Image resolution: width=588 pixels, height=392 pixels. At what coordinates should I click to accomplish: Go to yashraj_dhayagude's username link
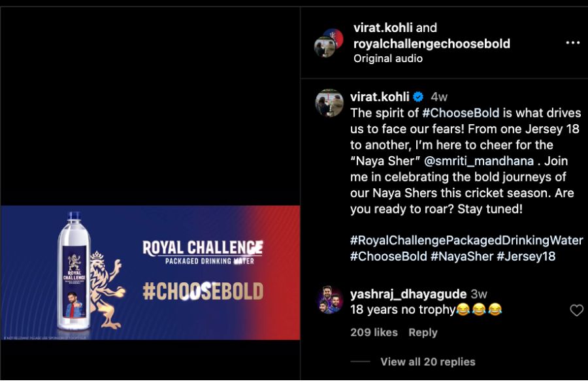coord(408,294)
